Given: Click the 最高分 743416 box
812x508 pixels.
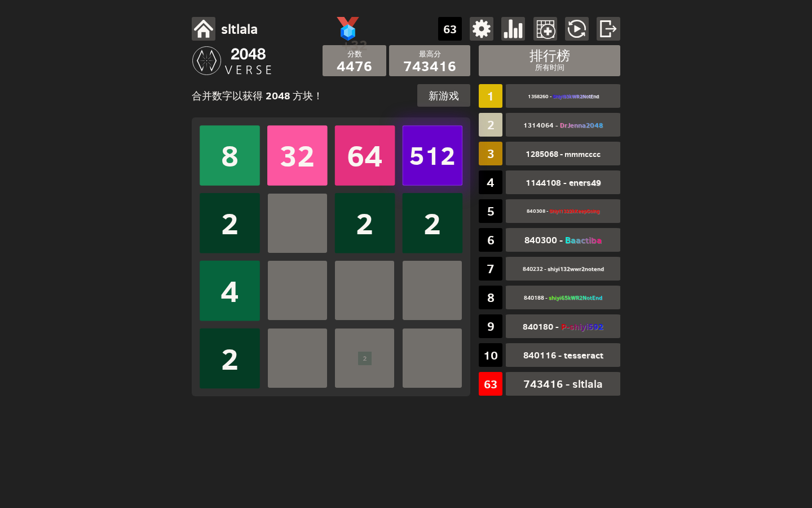Looking at the screenshot, I should click(x=430, y=60).
